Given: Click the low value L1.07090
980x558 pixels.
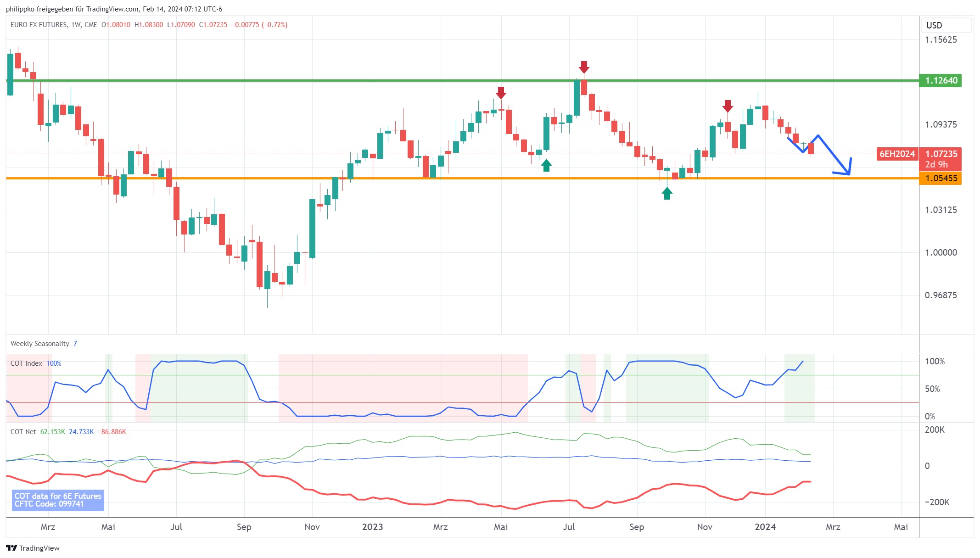Looking at the screenshot, I should [x=181, y=25].
